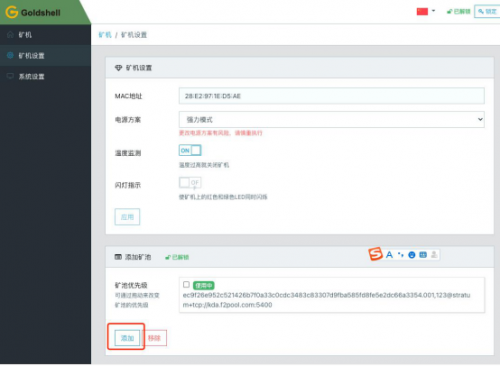Click the punctuation dots icon in Sogou bar
Viewport: 500px width, 366px height.
401,255
